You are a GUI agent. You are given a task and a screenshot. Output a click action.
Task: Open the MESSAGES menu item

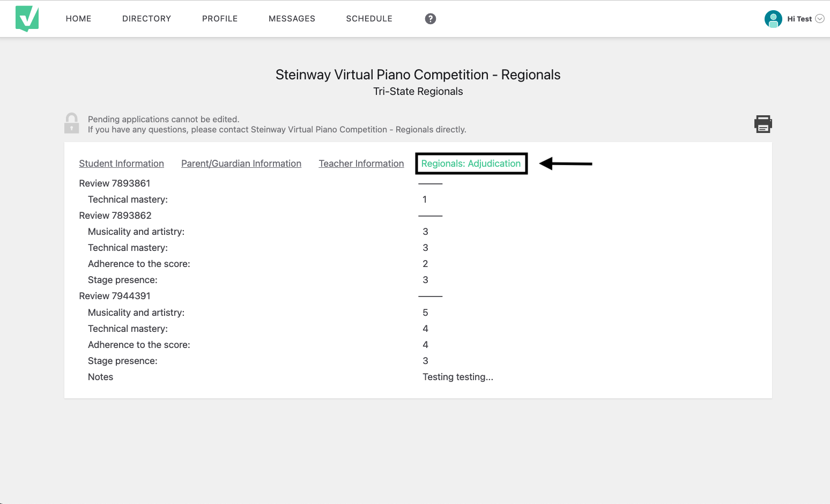[292, 19]
